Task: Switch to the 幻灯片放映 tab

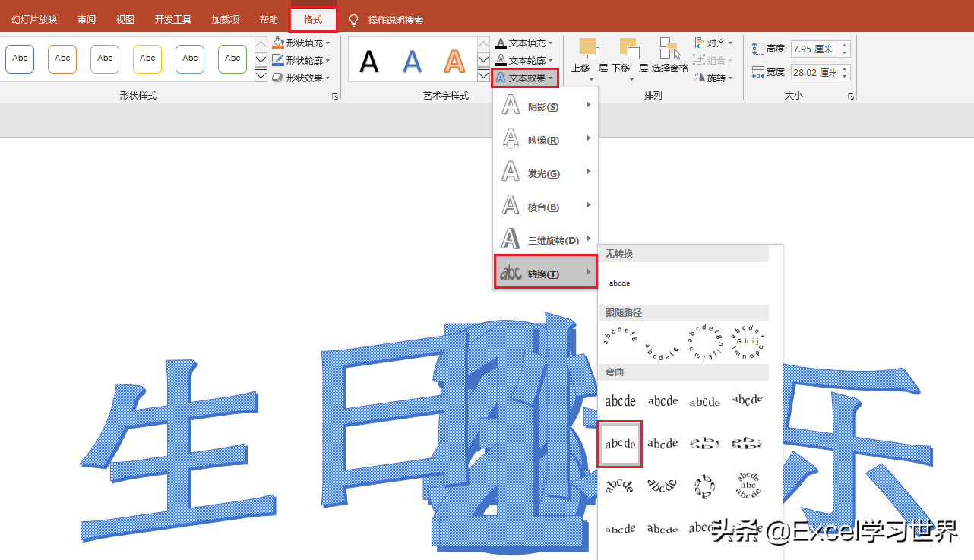Action: [34, 20]
